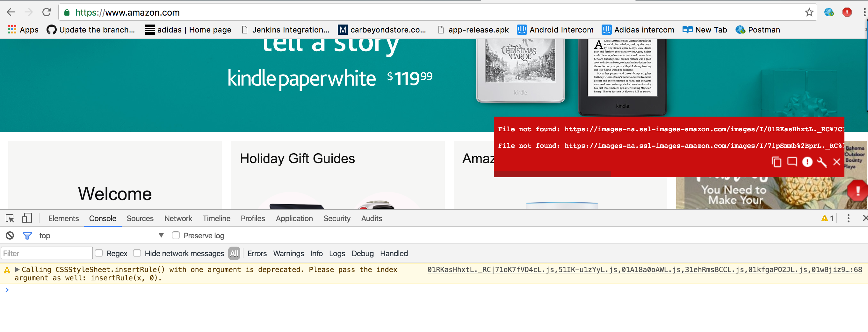868x332 pixels.
Task: Focus the console Filter input field
Action: 47,253
